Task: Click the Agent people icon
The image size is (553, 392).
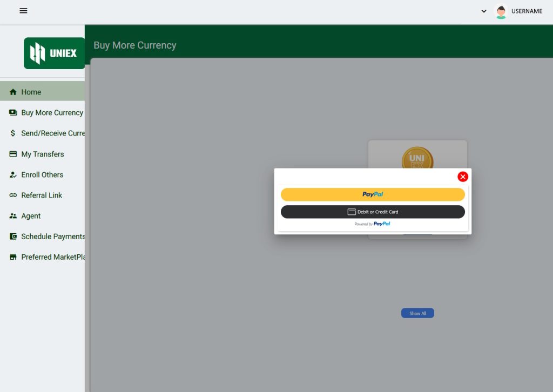Action: 13,216
